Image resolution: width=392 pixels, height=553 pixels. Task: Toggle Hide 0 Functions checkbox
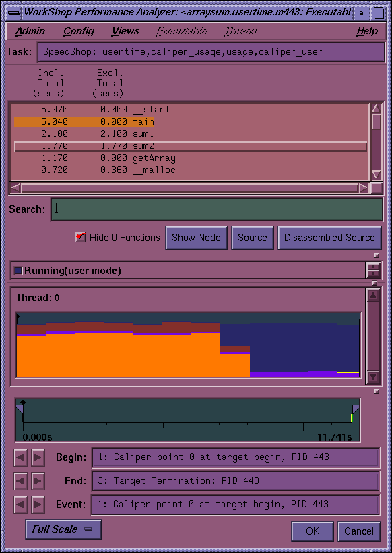[x=81, y=237]
